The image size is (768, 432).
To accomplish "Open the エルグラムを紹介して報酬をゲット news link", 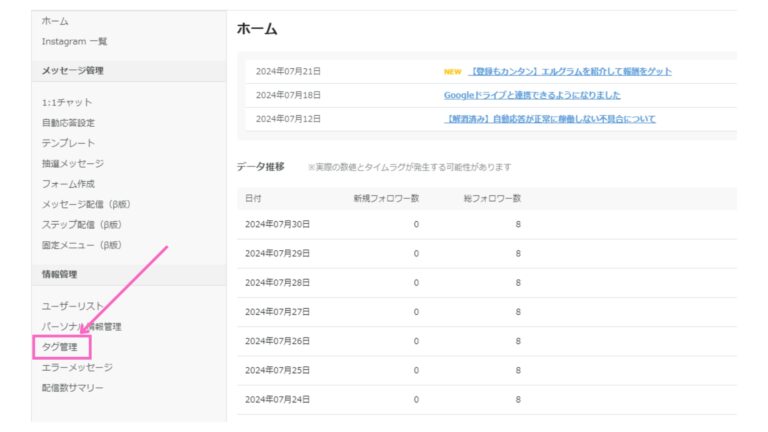I will point(570,71).
